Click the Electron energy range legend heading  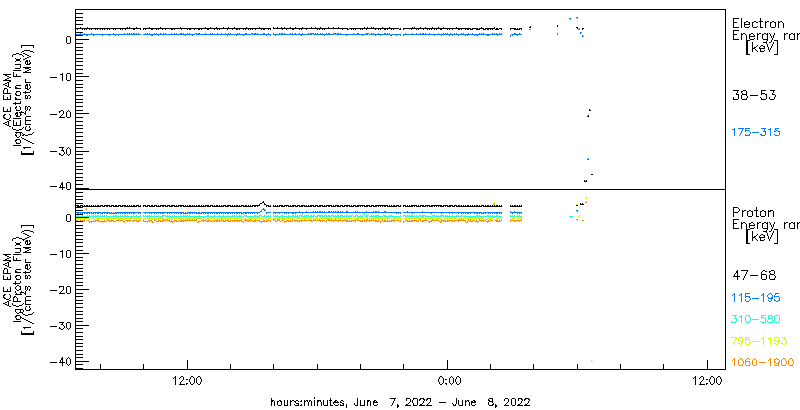765,36
